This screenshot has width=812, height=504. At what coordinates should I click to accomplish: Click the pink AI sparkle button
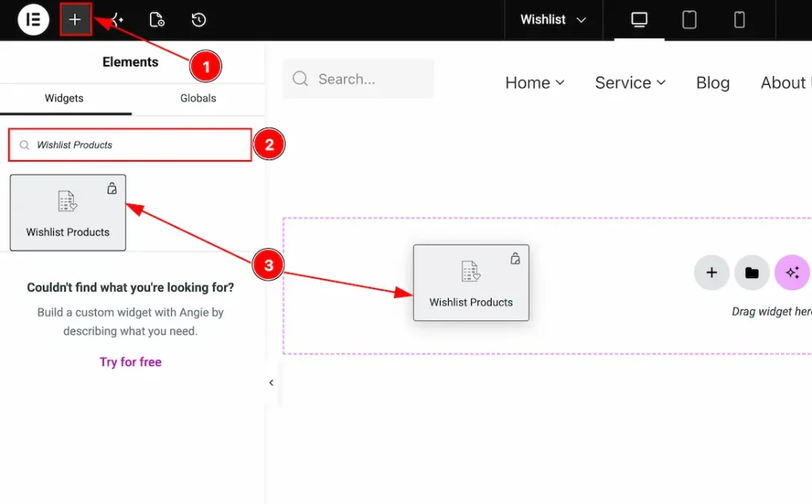point(792,272)
